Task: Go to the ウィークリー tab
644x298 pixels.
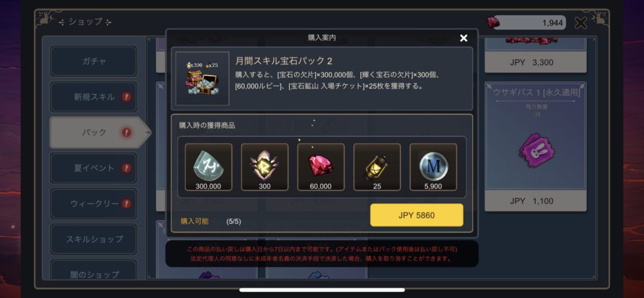Action: click(x=93, y=203)
